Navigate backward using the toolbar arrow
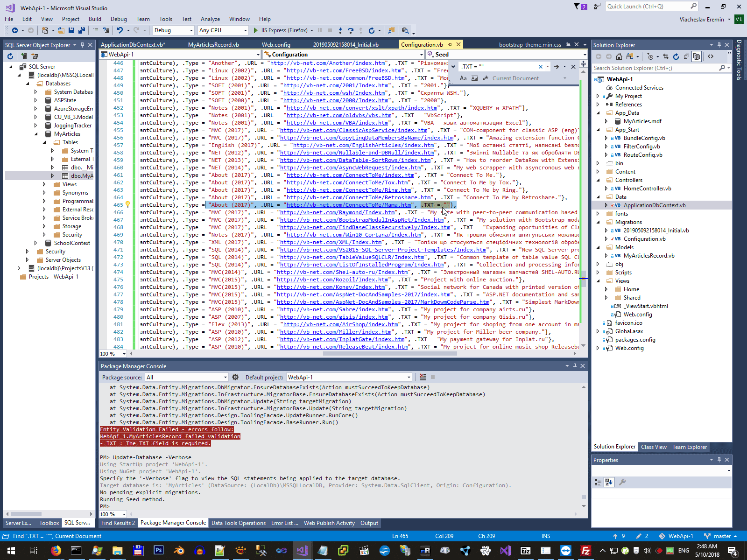The height and width of the screenshot is (560, 747). tap(15, 30)
